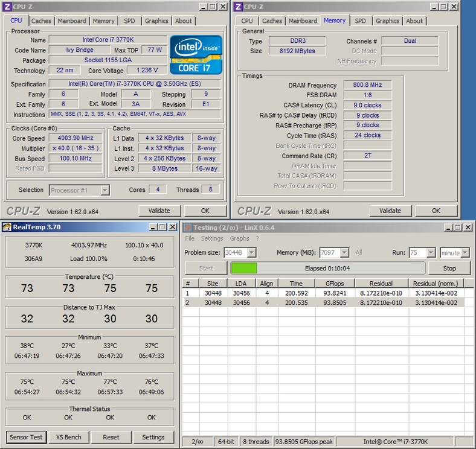Minimize the RealTemp 3.70 window
Screen dimensions: 476x449
152,227
